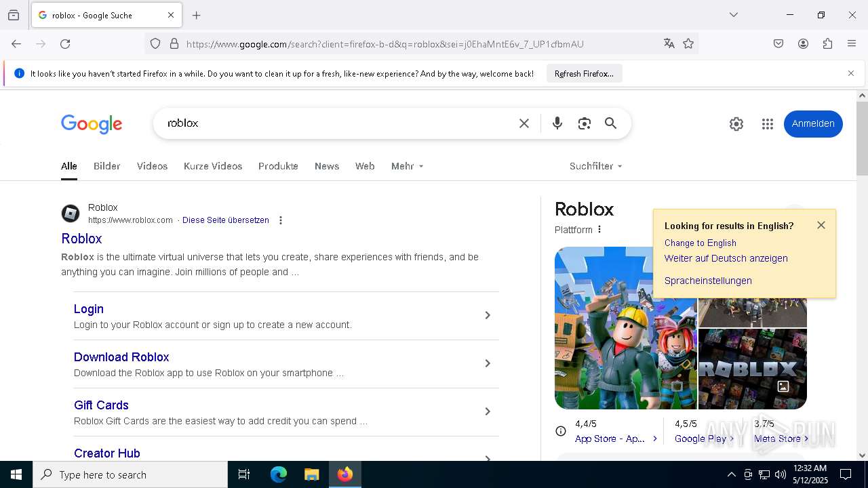Expand the Mehr dropdown
The image size is (868, 488).
(408, 166)
